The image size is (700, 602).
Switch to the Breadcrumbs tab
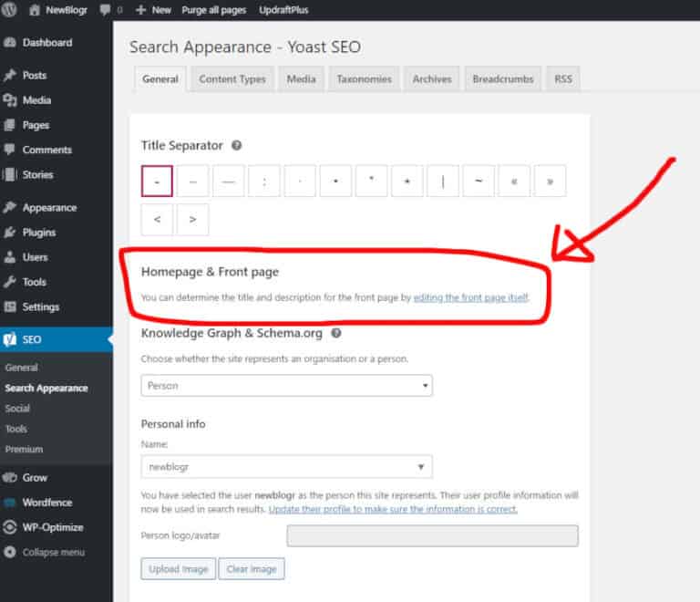pyautogui.click(x=503, y=79)
